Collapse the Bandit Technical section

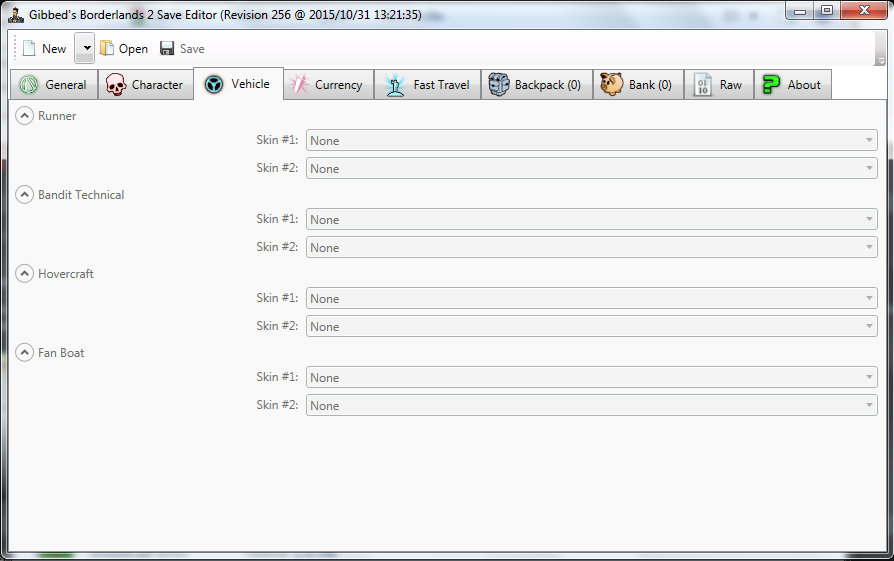[25, 195]
